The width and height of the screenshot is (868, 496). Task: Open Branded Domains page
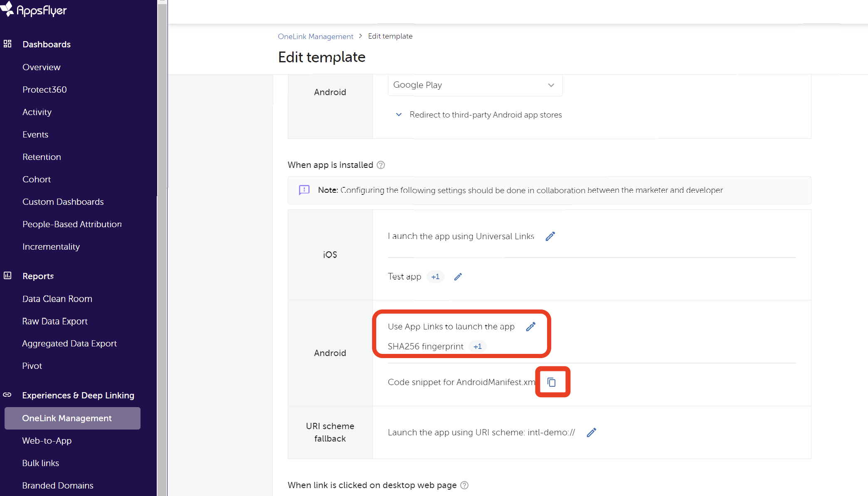click(58, 486)
